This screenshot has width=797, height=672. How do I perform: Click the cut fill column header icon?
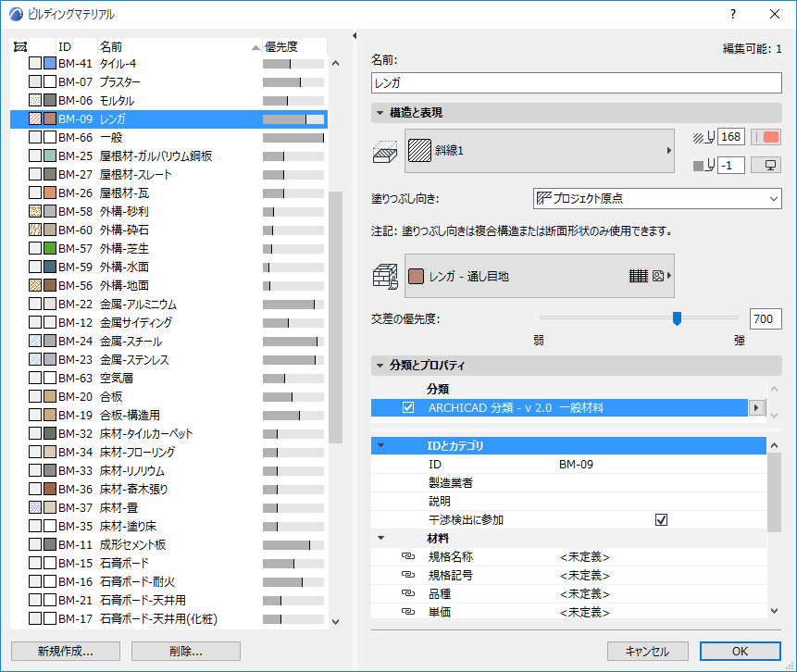pyautogui.click(x=20, y=47)
